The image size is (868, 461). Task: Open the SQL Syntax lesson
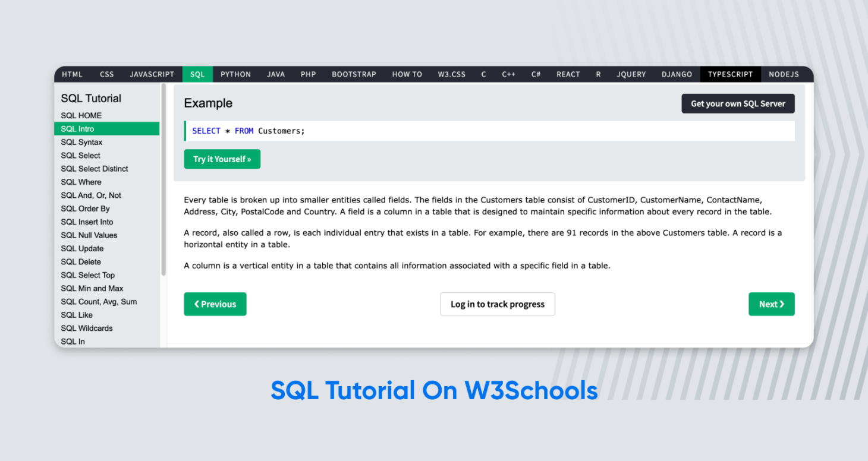coord(81,142)
